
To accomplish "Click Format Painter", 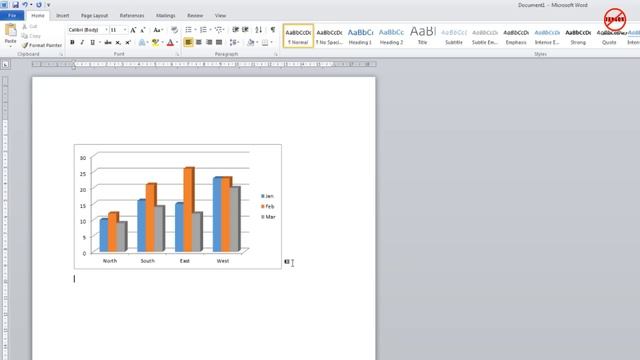I will 42,45.
